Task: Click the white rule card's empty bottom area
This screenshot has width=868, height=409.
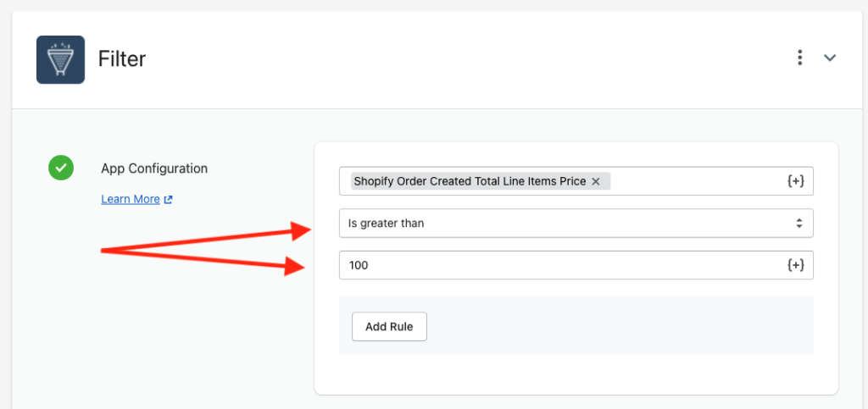Action: tap(576, 374)
